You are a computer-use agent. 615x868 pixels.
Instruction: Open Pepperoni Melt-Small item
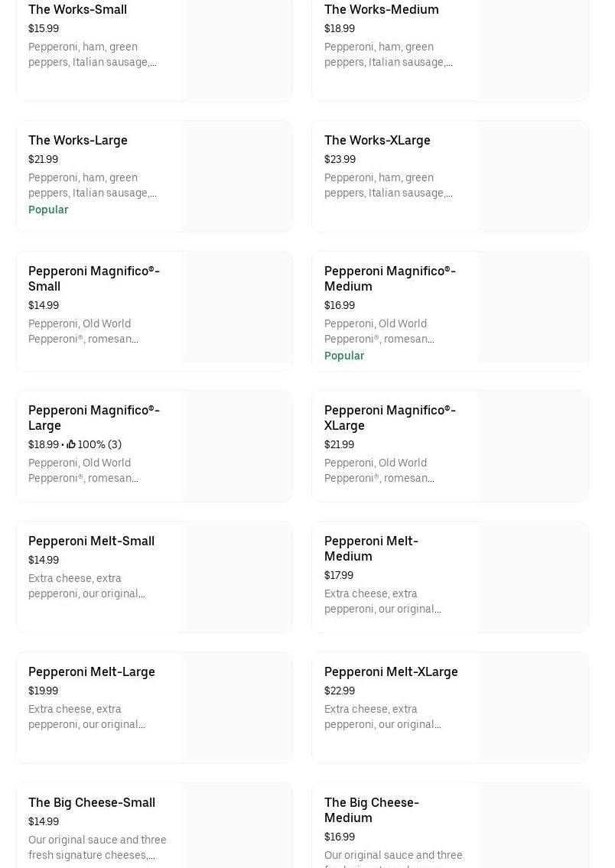(91, 541)
